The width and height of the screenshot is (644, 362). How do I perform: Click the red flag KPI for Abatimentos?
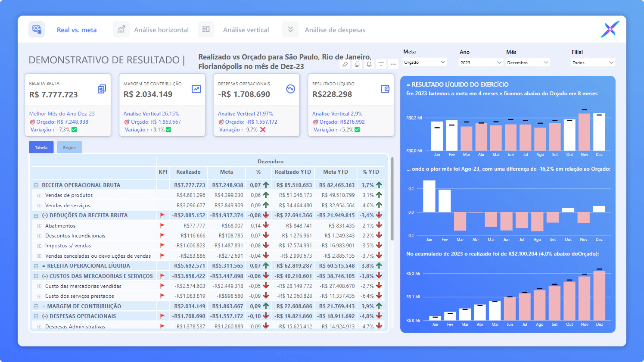pos(162,225)
